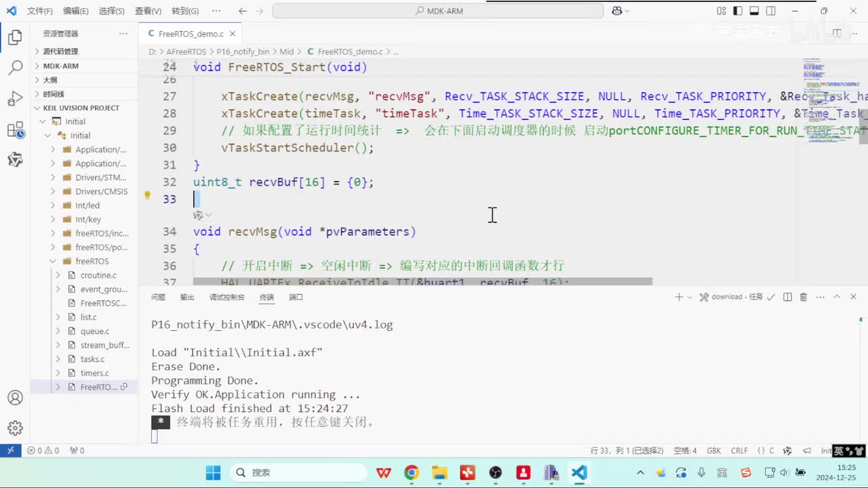Screen dimensions: 868x488
Task: Open the Explorer view in the activity bar
Action: [x=15, y=37]
